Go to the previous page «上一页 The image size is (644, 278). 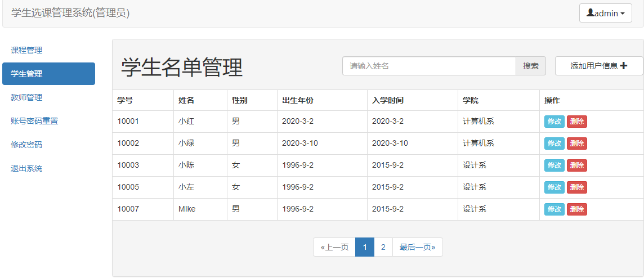point(334,247)
